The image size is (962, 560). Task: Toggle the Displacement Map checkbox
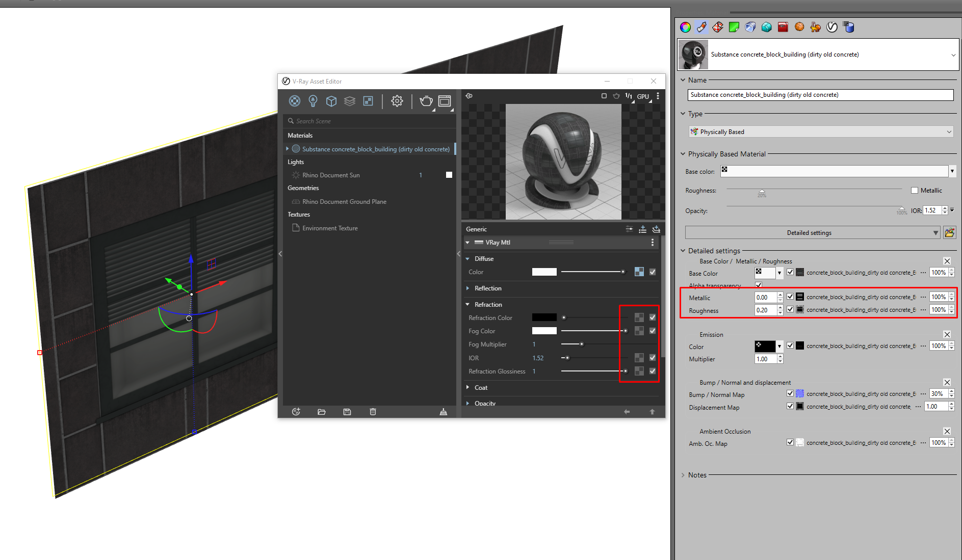[x=790, y=406]
